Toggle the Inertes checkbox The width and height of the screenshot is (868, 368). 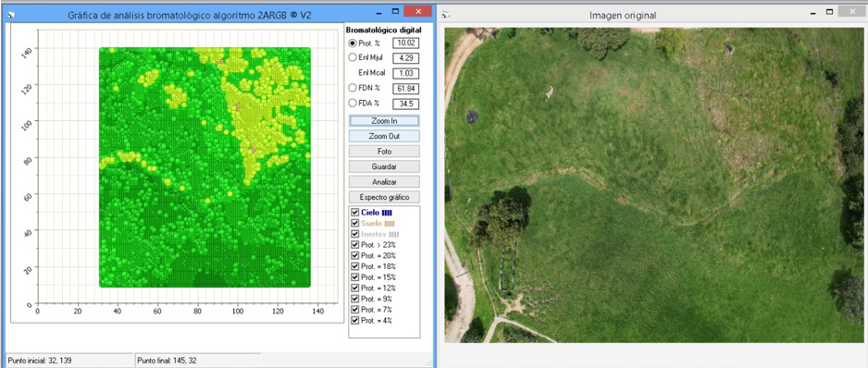354,234
